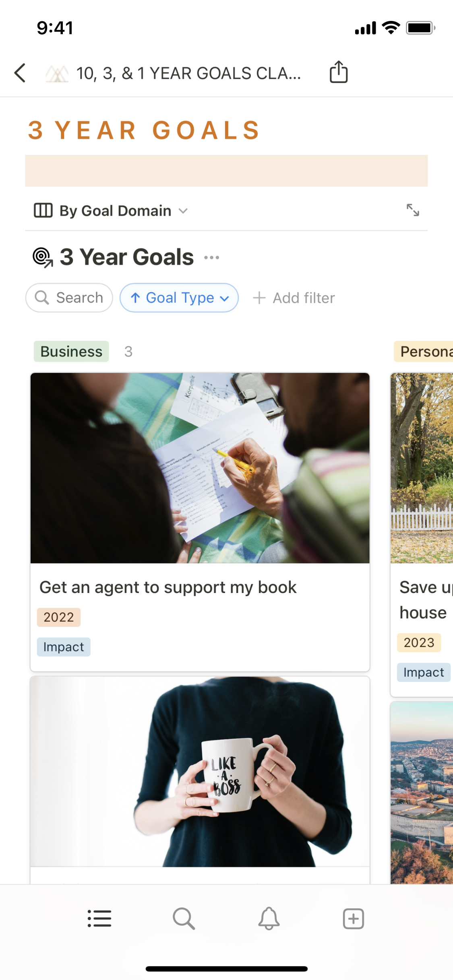The height and width of the screenshot is (980, 453).
Task: Open the Goal Type sort dropdown
Action: pyautogui.click(x=179, y=298)
